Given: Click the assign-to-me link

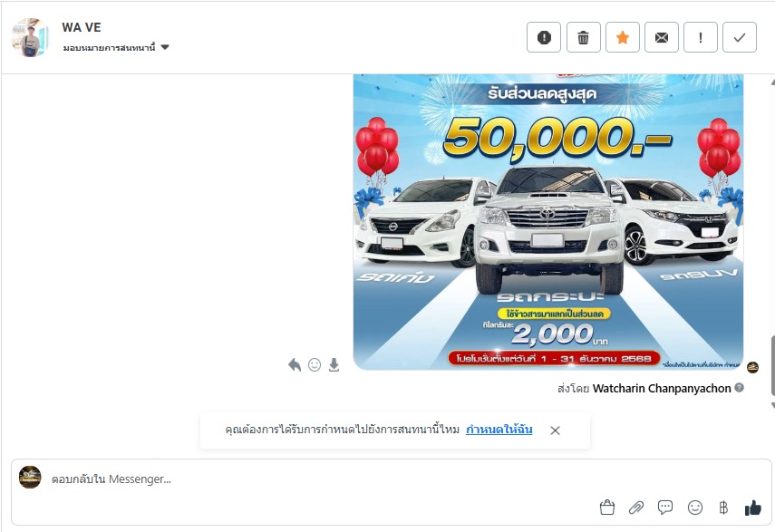Looking at the screenshot, I should [x=499, y=430].
